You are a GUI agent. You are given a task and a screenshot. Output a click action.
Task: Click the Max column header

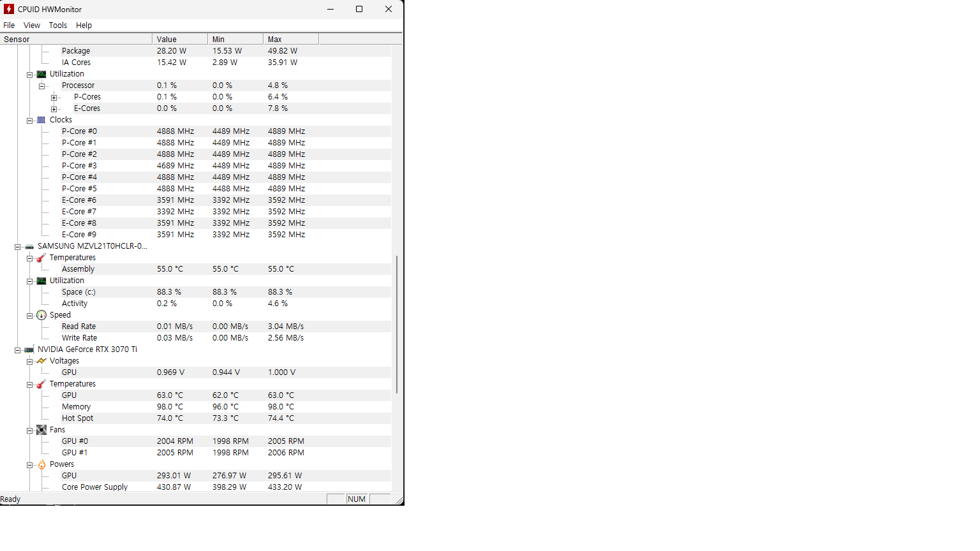[x=291, y=39]
